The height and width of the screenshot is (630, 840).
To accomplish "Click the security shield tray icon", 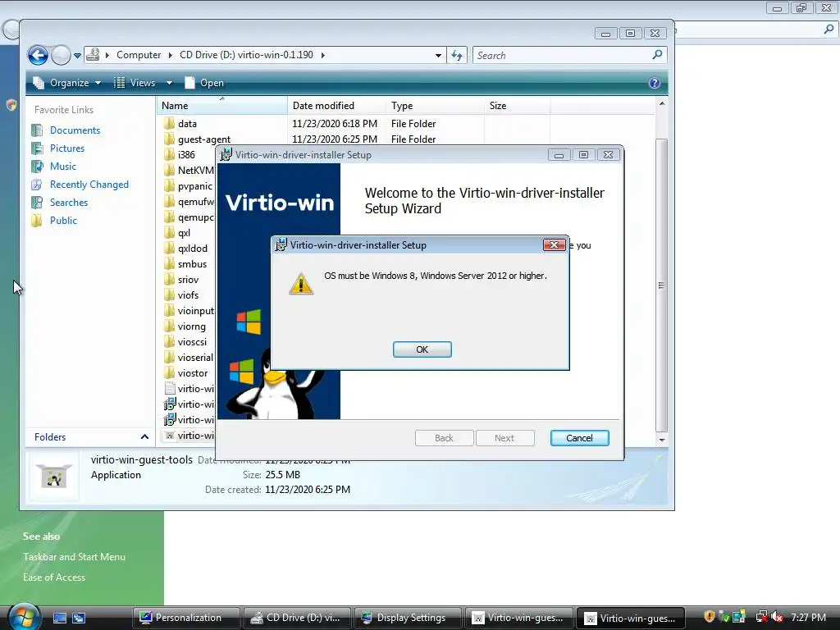I will tap(710, 617).
